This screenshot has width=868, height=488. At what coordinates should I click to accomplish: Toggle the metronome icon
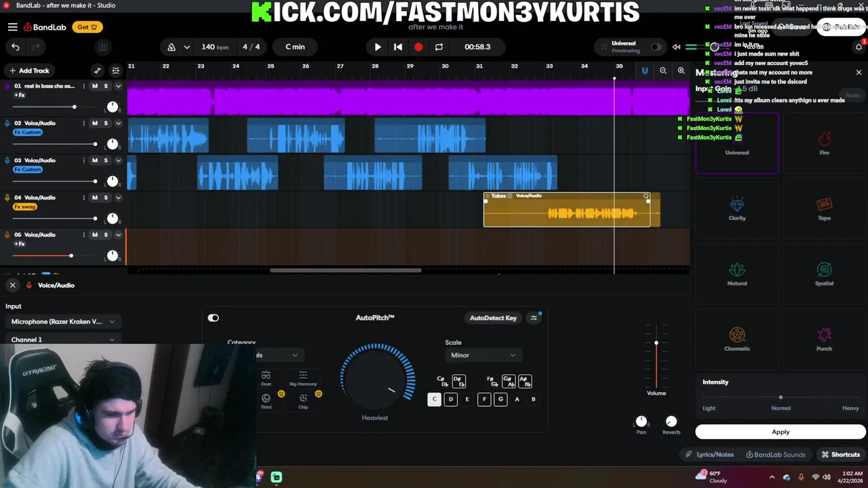[172, 47]
